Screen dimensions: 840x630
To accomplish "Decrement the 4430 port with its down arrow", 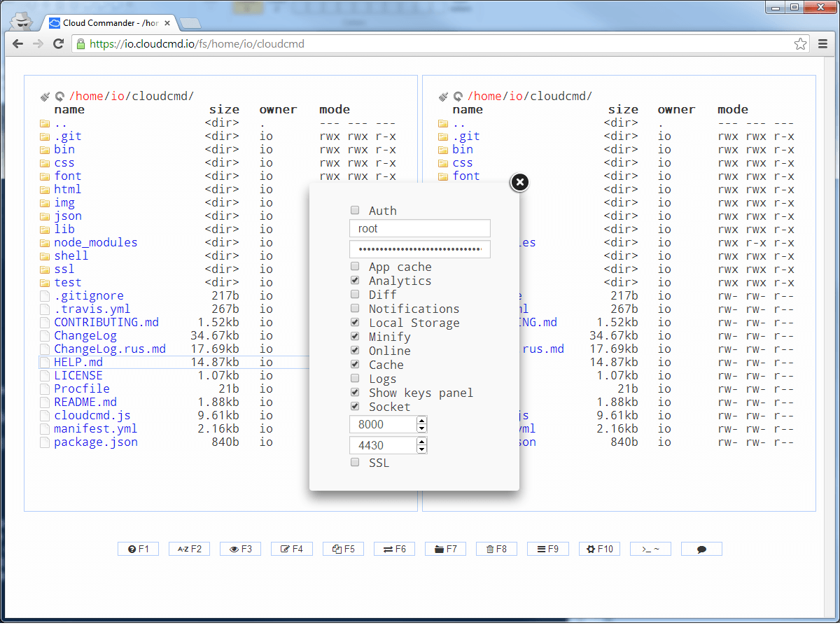I will pyautogui.click(x=421, y=449).
